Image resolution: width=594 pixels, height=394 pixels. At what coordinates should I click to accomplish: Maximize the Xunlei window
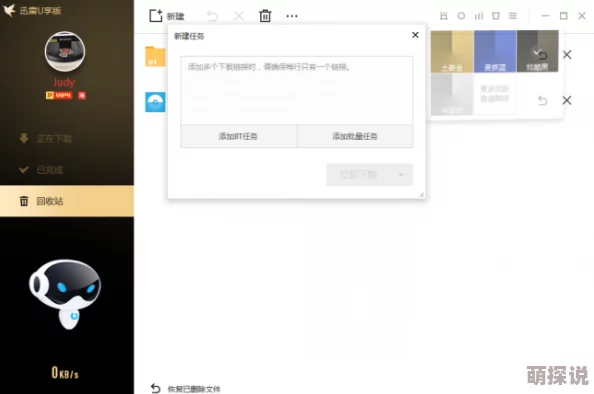click(564, 16)
